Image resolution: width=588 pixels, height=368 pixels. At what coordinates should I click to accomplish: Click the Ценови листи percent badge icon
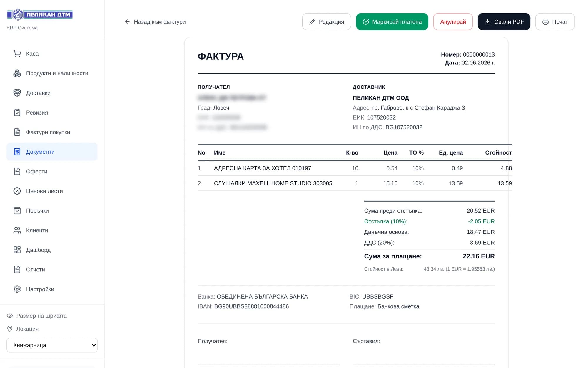pos(17,191)
